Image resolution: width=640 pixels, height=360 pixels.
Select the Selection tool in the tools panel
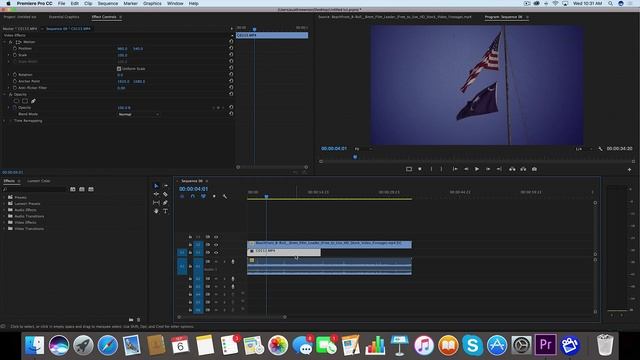click(156, 186)
